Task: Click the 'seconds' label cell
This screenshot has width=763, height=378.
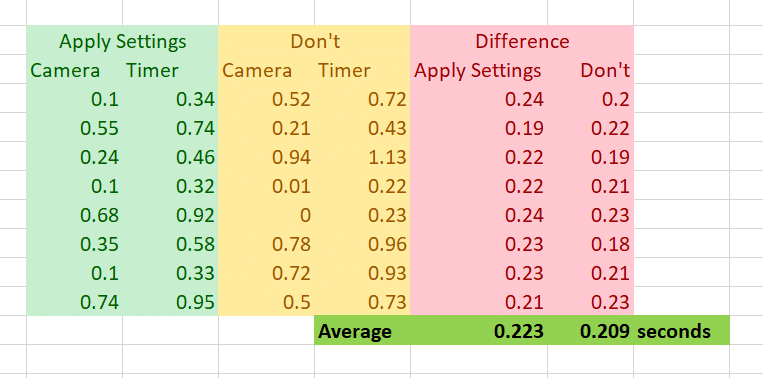Action: click(x=681, y=331)
